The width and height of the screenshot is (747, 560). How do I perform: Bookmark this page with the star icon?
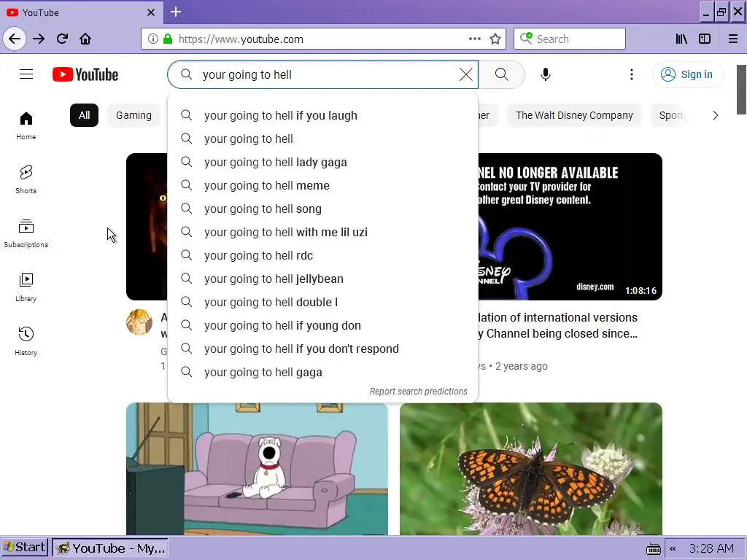pos(495,39)
